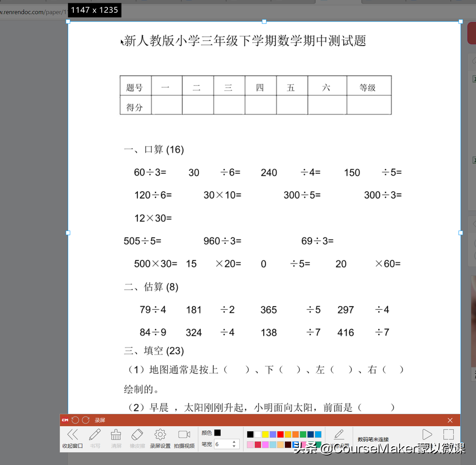The image size is (476, 465).
Task: Increase pen width with the up arrow
Action: click(234, 442)
